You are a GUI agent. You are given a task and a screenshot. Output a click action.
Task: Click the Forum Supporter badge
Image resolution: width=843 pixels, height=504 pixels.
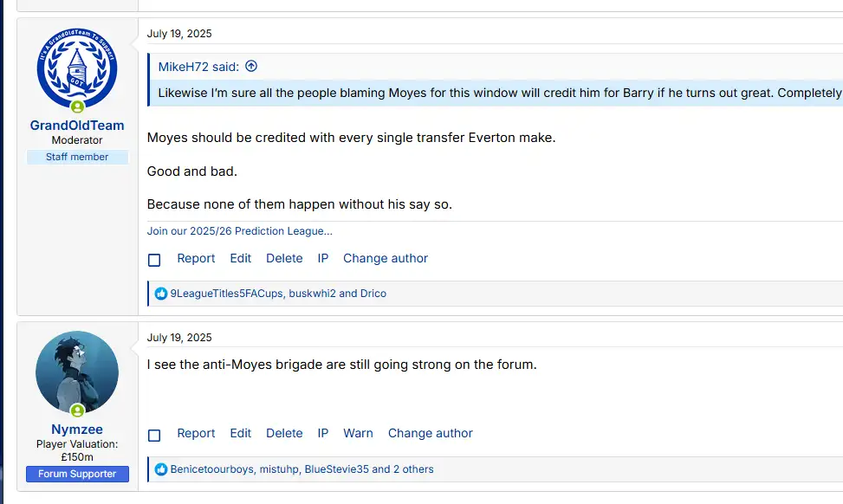(x=77, y=474)
